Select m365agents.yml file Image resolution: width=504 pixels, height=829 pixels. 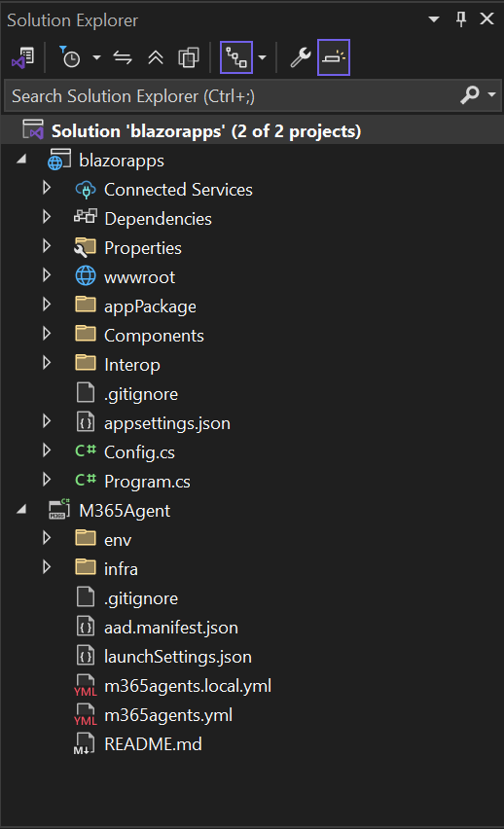click(x=168, y=715)
